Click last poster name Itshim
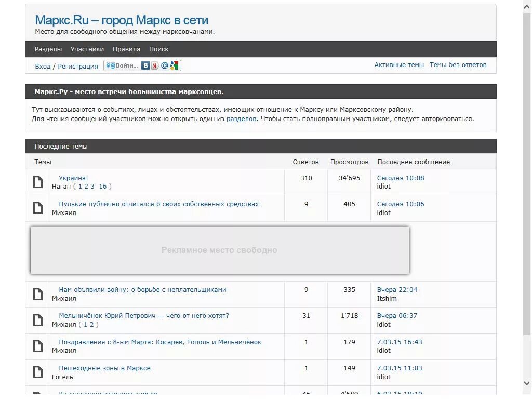The height and width of the screenshot is (399, 532). [387, 299]
